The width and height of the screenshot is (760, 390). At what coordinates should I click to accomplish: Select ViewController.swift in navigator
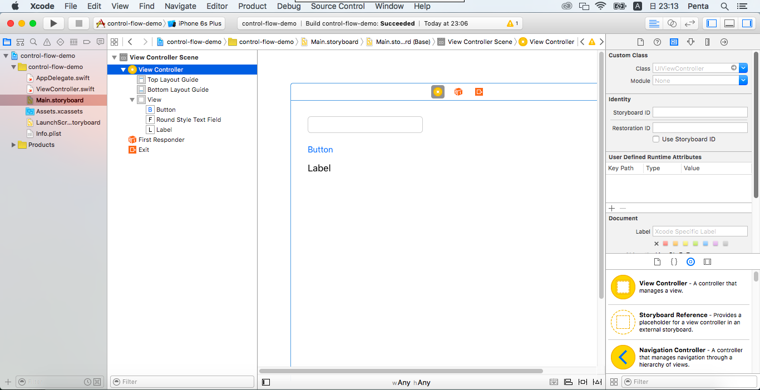point(65,89)
